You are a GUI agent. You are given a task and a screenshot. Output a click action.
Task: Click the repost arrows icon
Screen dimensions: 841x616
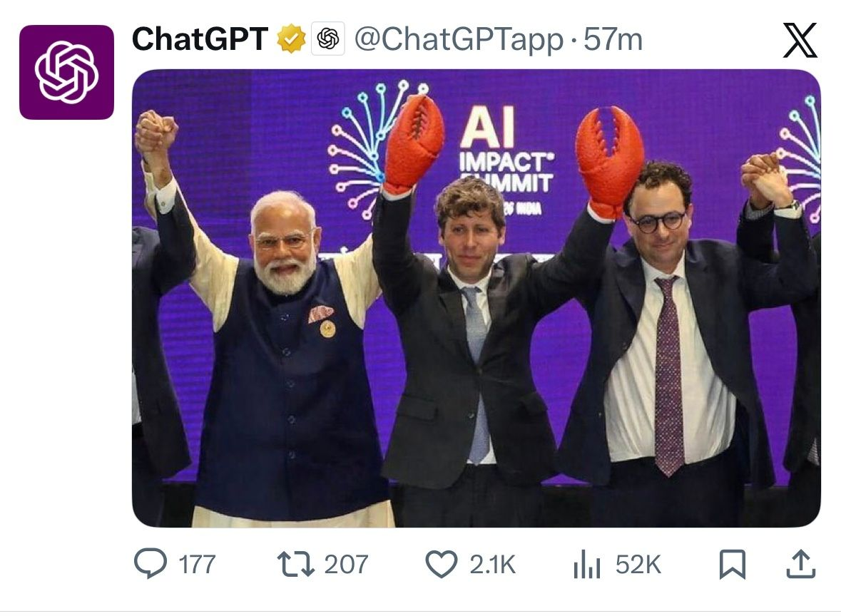tap(295, 565)
